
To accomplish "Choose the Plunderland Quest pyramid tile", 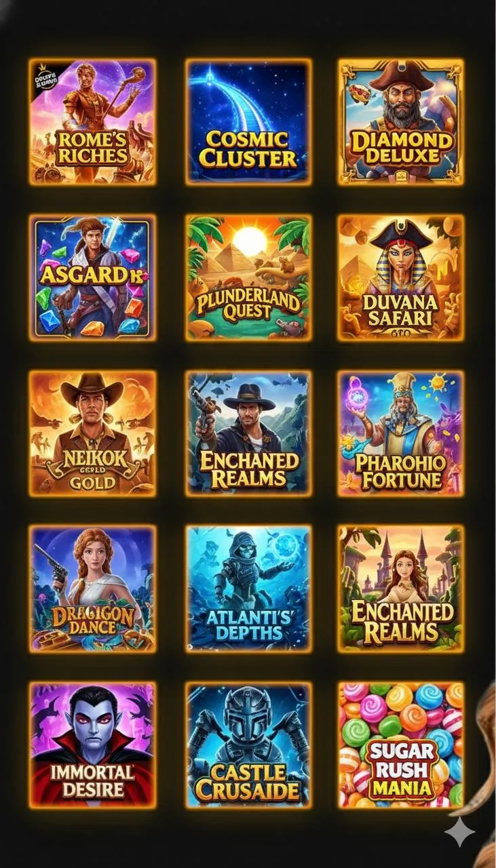I will [248, 277].
